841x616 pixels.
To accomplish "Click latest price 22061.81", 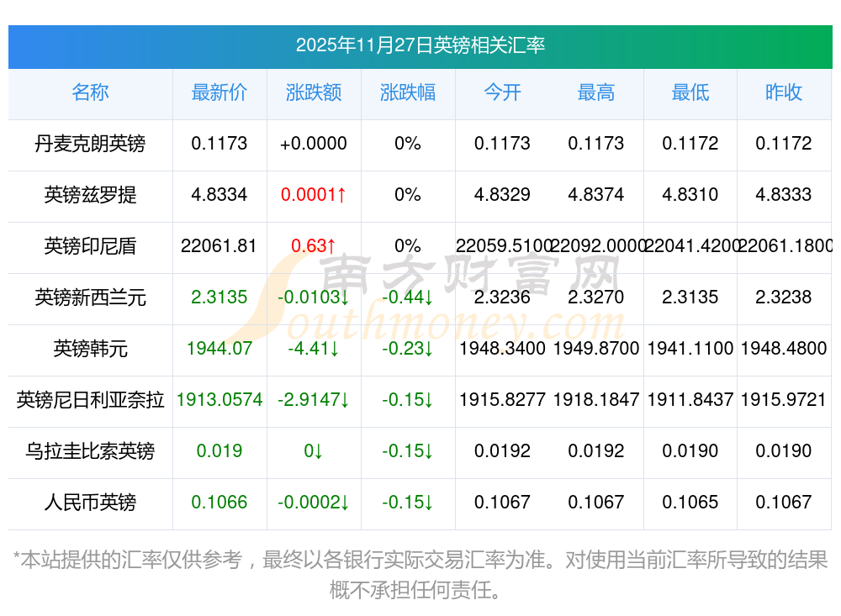I will pos(219,246).
